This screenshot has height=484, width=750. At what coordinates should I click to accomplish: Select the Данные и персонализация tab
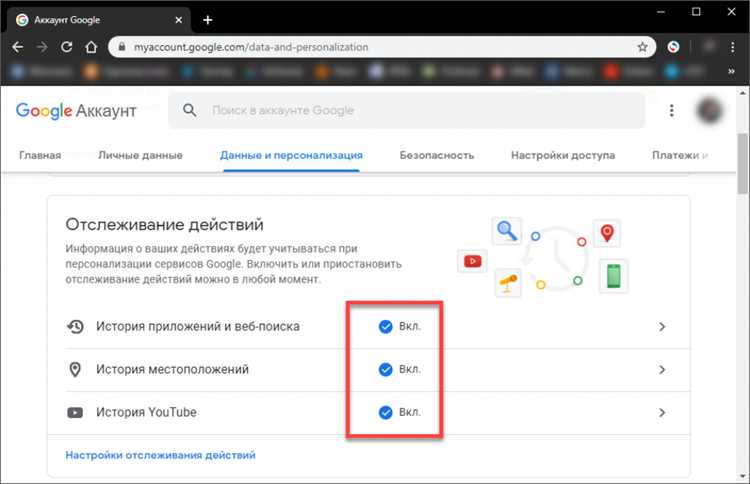tap(291, 155)
